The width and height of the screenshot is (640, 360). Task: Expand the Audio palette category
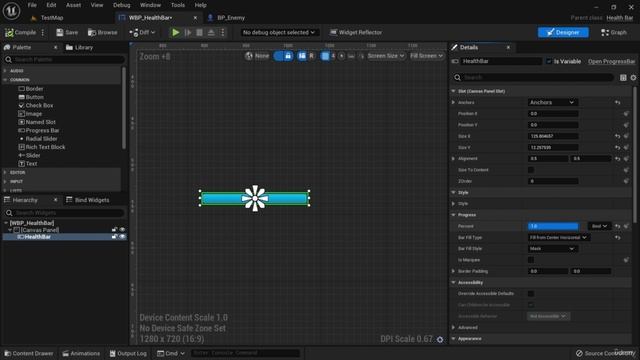[x=5, y=71]
